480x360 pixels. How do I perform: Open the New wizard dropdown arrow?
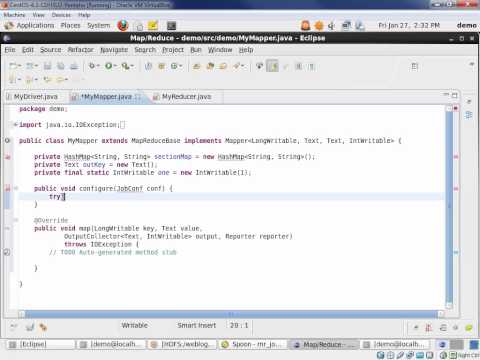click(x=19, y=66)
